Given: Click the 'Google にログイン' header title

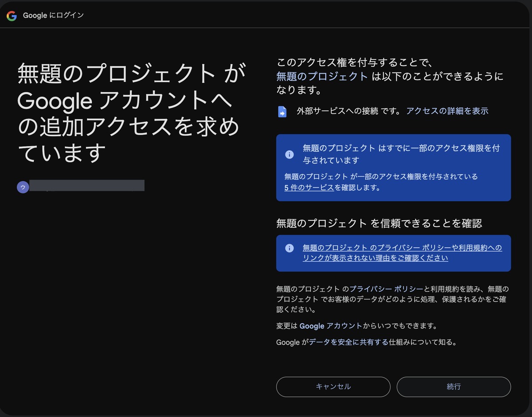Looking at the screenshot, I should click(53, 16).
